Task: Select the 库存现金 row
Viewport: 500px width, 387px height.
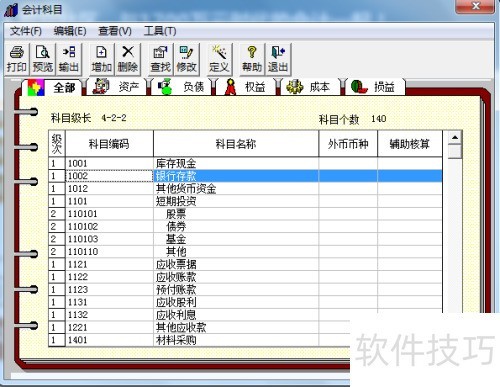Action: point(246,163)
